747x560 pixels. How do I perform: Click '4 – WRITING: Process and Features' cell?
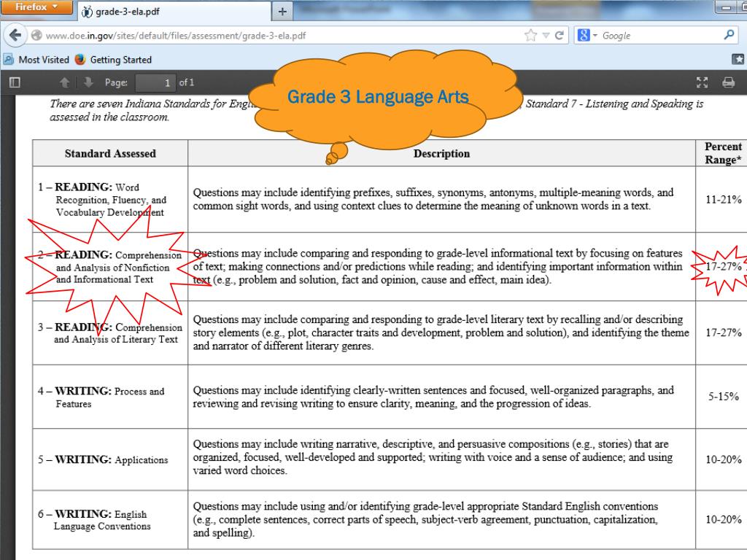point(110,397)
